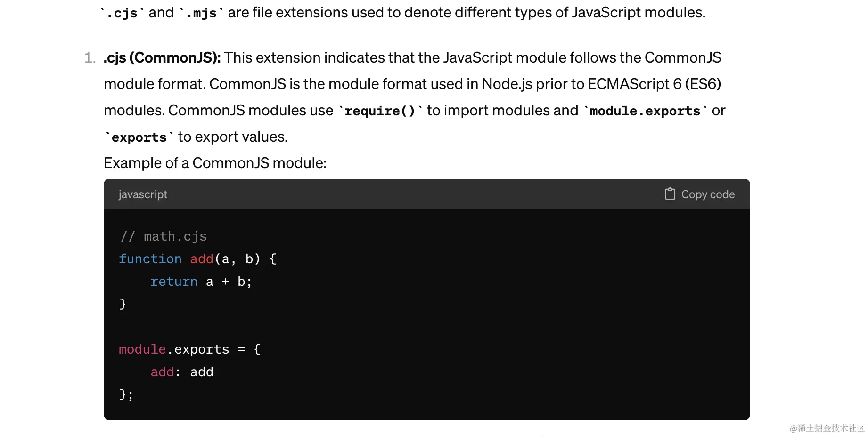Click the ECMAScript 6 (ES6) text
The width and height of the screenshot is (868, 436).
tap(654, 84)
